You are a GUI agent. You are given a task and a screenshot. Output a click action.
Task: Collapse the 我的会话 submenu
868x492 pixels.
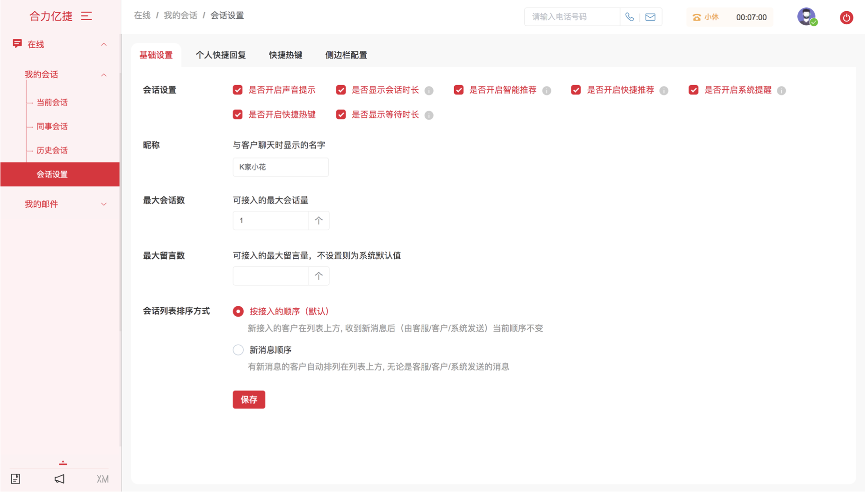[x=104, y=75]
